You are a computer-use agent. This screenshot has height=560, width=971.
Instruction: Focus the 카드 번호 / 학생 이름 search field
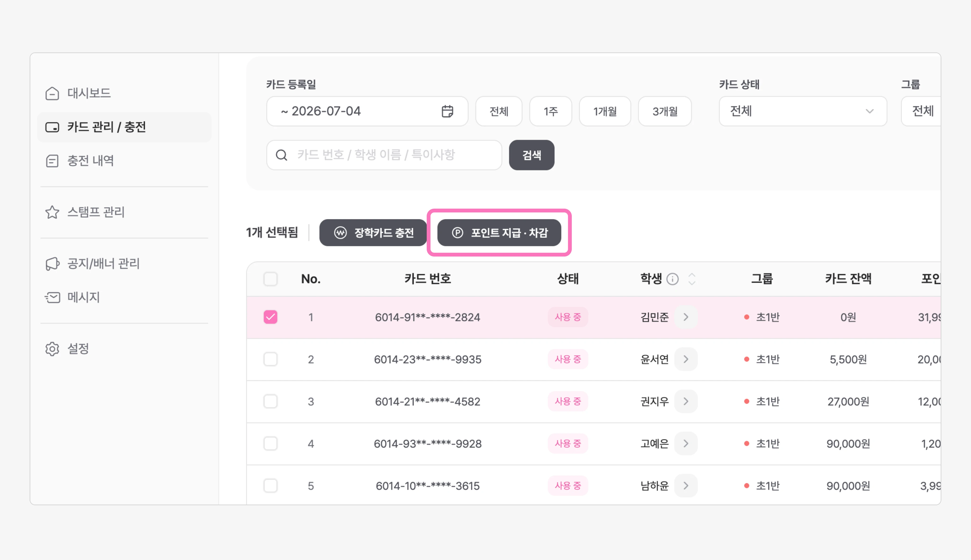pos(384,155)
